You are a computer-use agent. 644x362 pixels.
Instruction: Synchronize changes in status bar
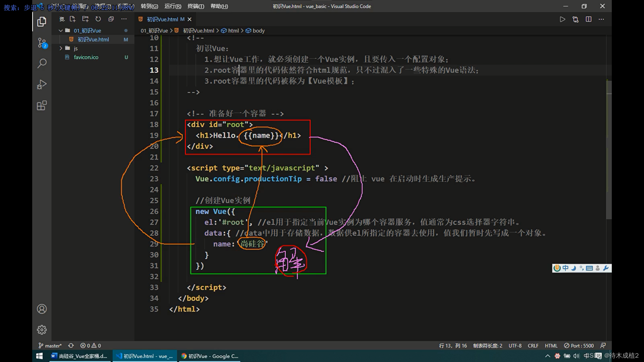tap(71, 346)
